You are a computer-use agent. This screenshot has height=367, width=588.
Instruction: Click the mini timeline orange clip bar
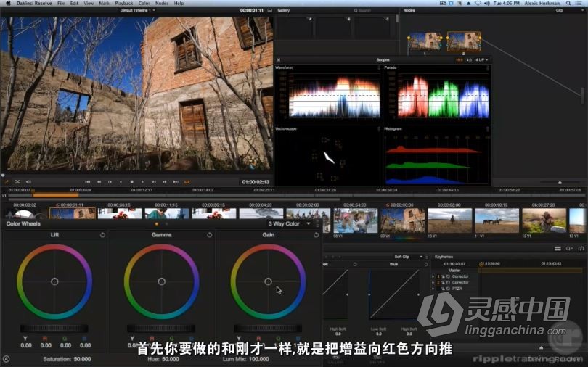(x=55, y=194)
